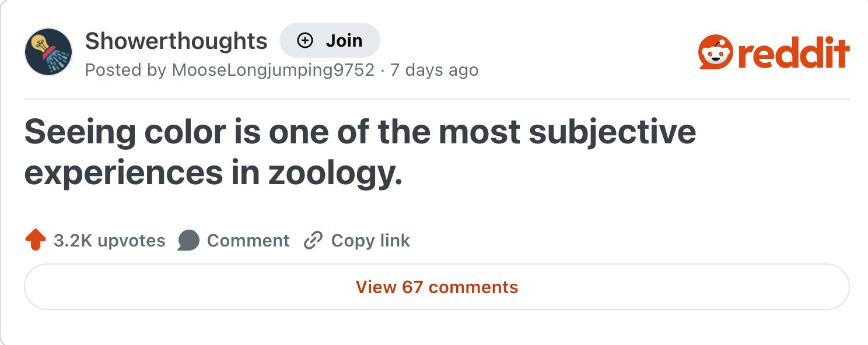Click empty space right of Copy link
Viewport: 868px width, 345px height.
(x=612, y=241)
